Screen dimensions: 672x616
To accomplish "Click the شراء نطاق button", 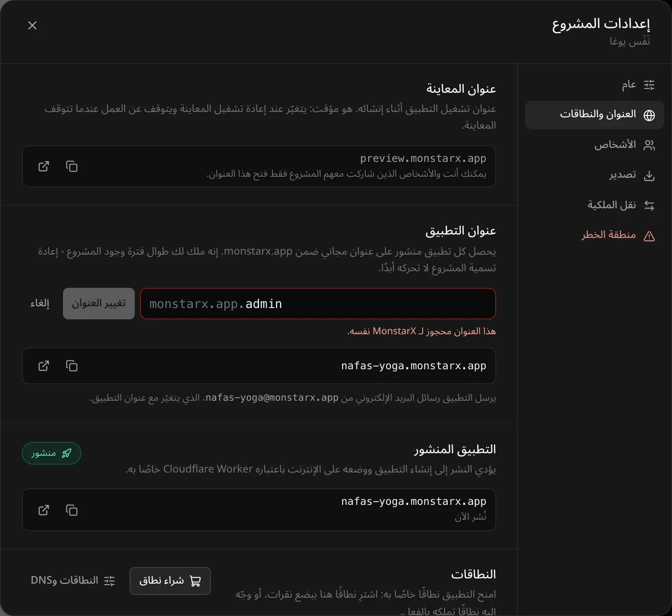I will pyautogui.click(x=170, y=581).
